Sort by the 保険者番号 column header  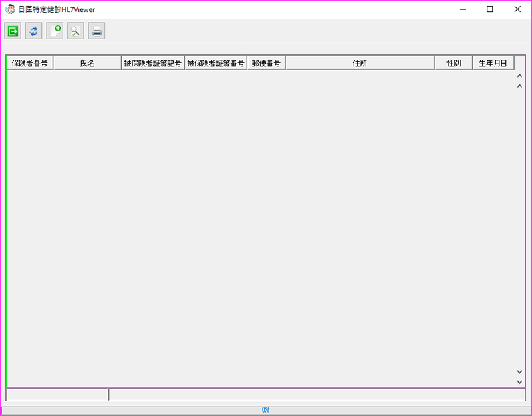pos(29,62)
